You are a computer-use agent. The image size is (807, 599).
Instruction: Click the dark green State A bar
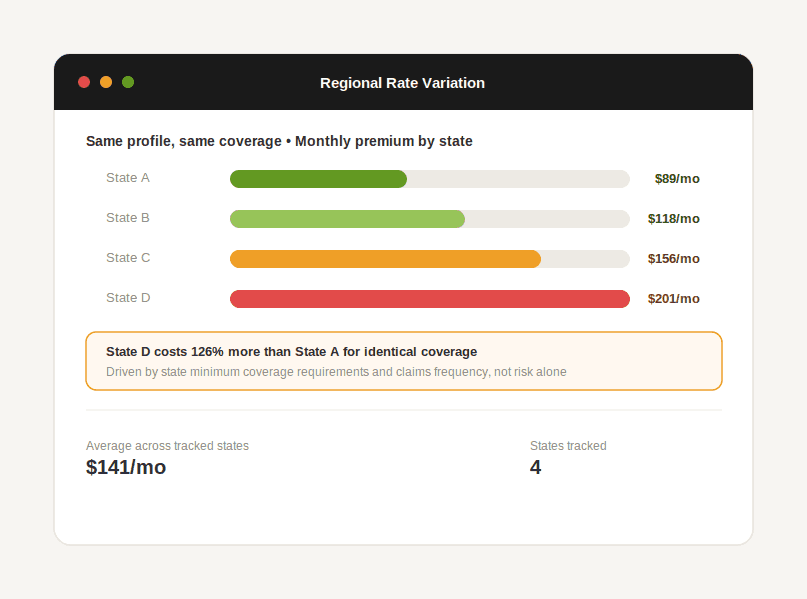pyautogui.click(x=319, y=179)
